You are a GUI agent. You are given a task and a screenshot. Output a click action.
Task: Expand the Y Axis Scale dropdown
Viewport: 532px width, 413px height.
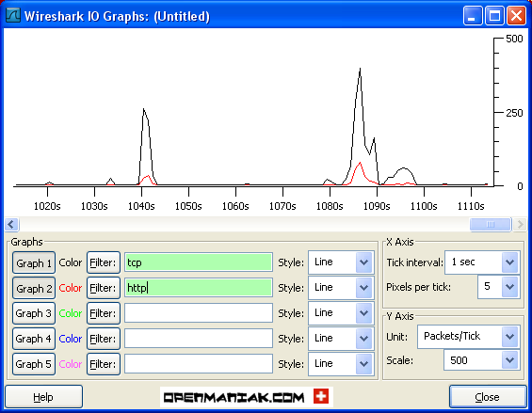pyautogui.click(x=481, y=360)
